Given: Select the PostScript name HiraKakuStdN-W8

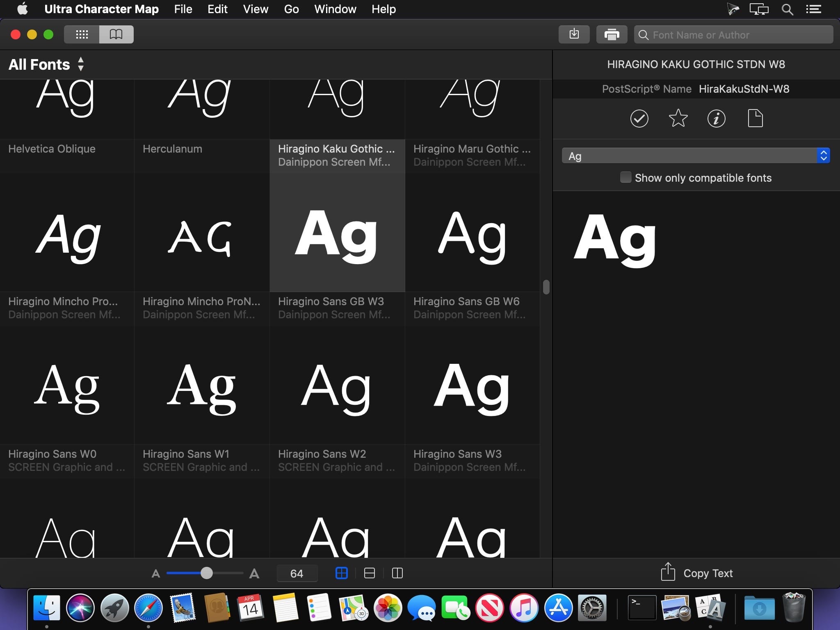Looking at the screenshot, I should 744,89.
